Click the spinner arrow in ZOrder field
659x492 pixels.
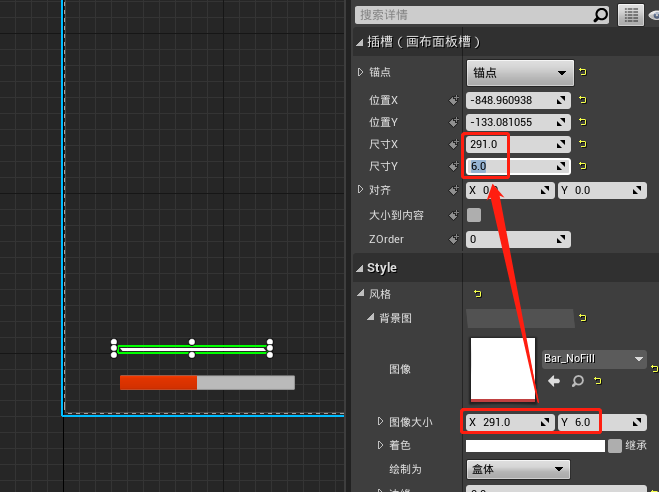click(x=561, y=239)
